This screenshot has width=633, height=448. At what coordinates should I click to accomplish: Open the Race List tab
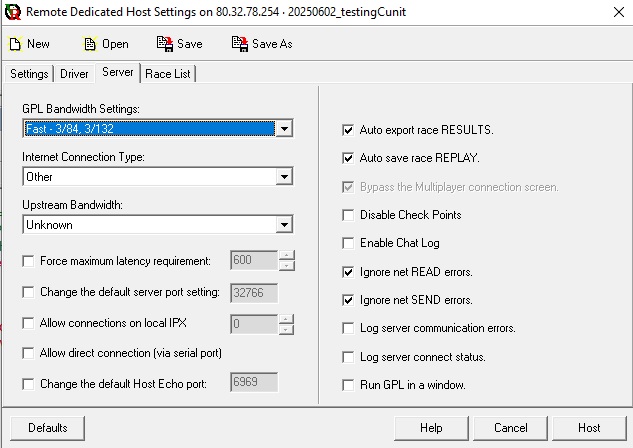[168, 74]
